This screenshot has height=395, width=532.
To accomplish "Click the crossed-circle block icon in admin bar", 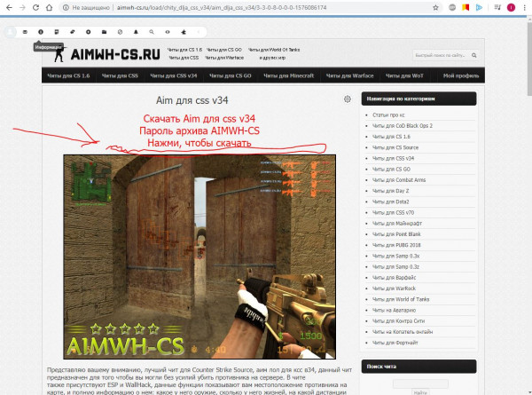I will pos(120,32).
